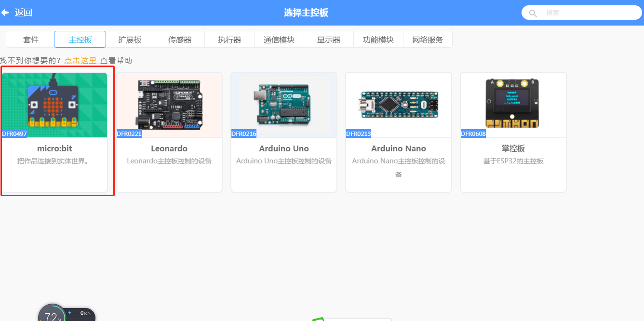This screenshot has height=321, width=644.
Task: Select the 通信模块 tab
Action: point(279,40)
